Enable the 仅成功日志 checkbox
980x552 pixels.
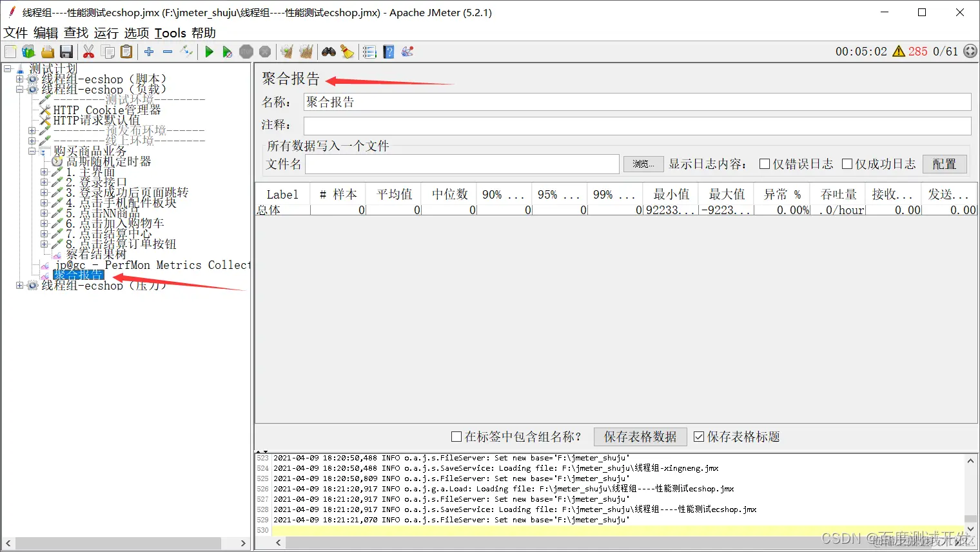coord(847,164)
